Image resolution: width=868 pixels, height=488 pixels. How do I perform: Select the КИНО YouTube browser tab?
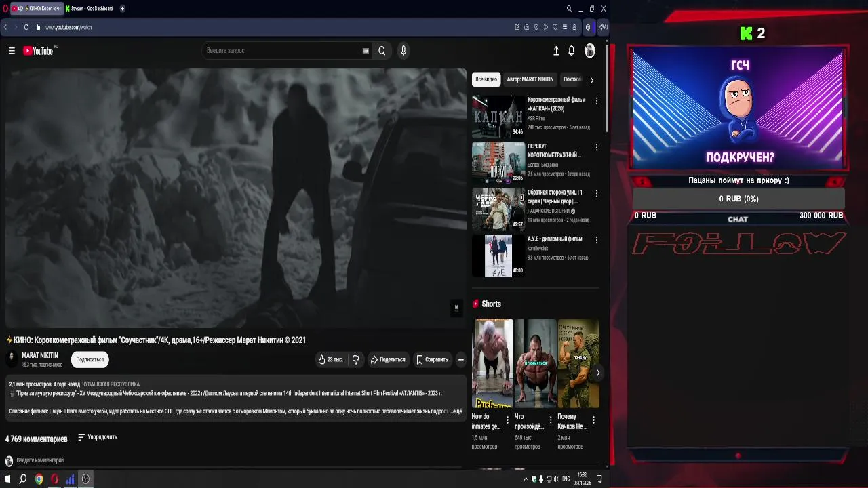click(36, 9)
